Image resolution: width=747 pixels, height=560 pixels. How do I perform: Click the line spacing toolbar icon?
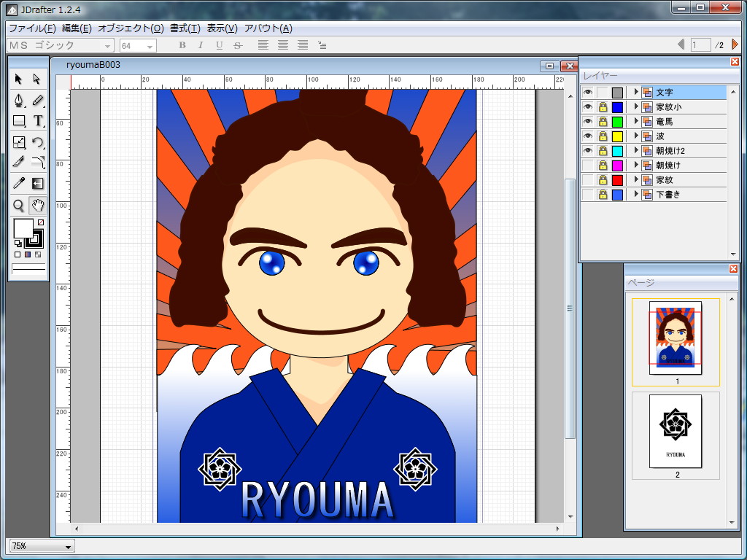coord(322,45)
